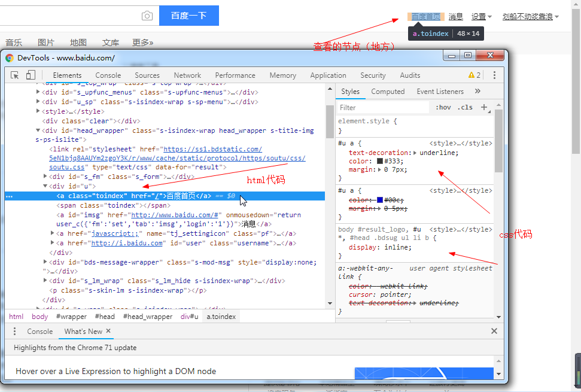Click the Styles pane scroll-up arrow
581x392 pixels.
point(499,105)
